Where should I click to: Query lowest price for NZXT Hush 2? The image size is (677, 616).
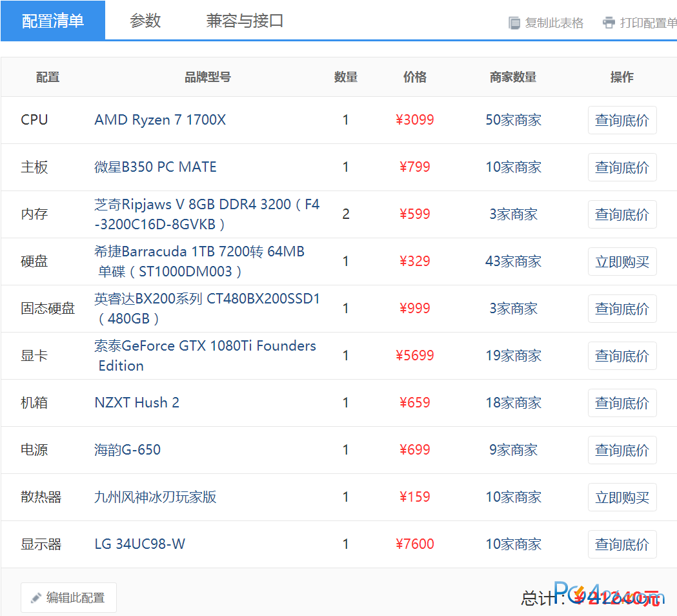[622, 403]
